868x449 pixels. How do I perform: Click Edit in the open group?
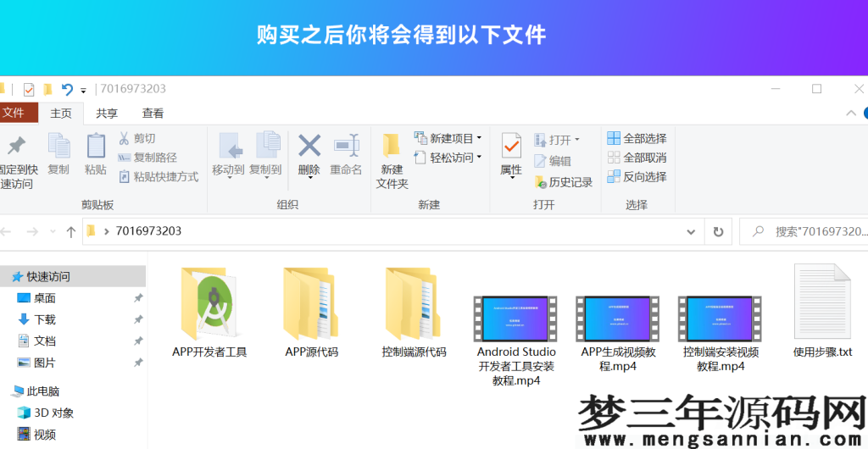[552, 161]
